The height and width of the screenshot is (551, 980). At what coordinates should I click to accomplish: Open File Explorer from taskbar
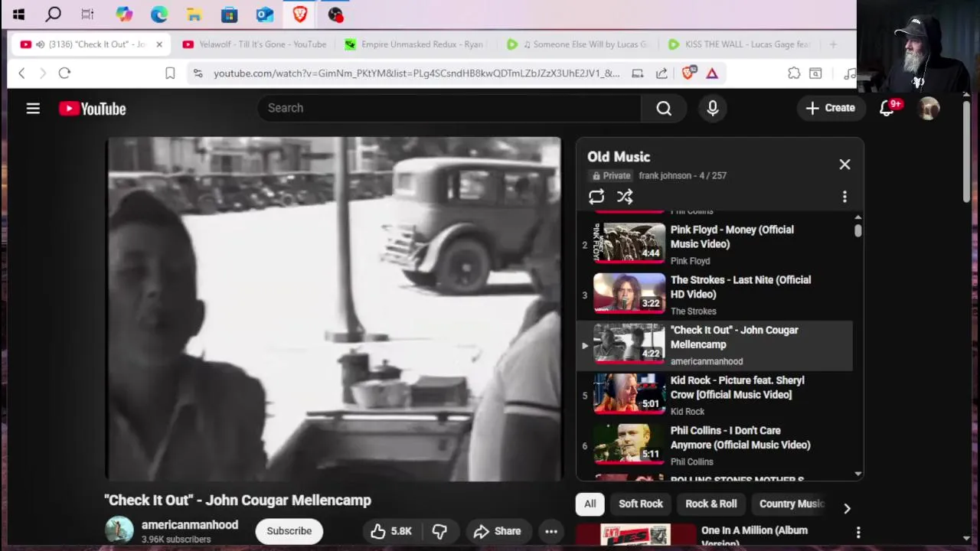coord(194,14)
